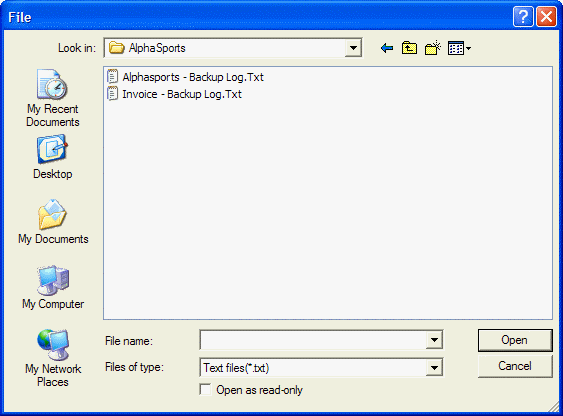Go back using the blue arrow icon

click(387, 48)
